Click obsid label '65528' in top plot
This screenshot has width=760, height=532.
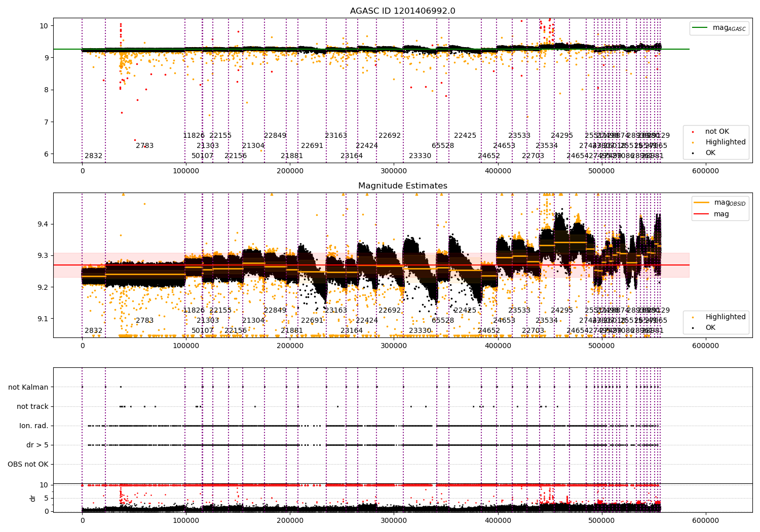point(443,146)
